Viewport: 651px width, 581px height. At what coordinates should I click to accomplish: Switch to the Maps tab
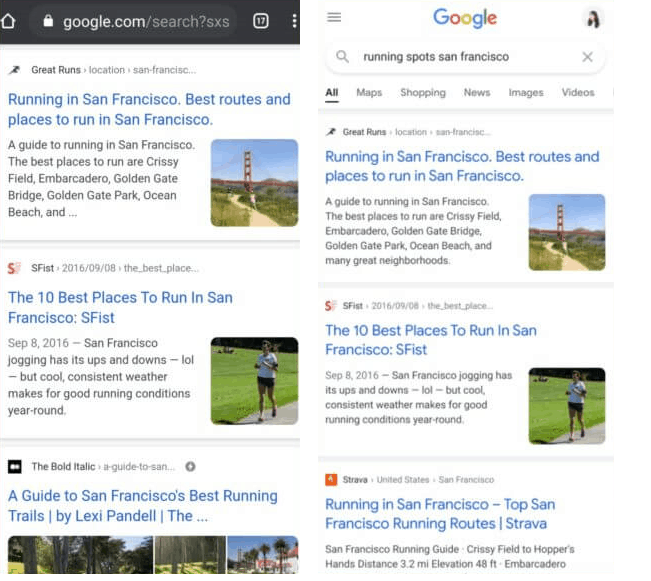369,93
